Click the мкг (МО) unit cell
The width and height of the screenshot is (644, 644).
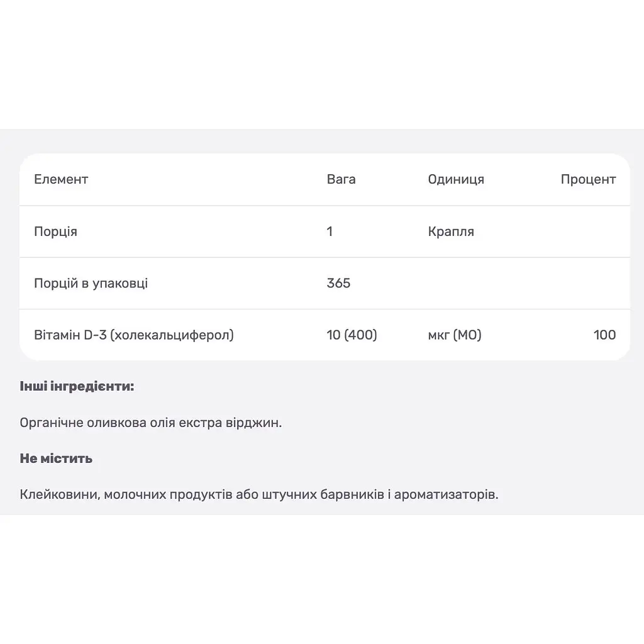455,335
